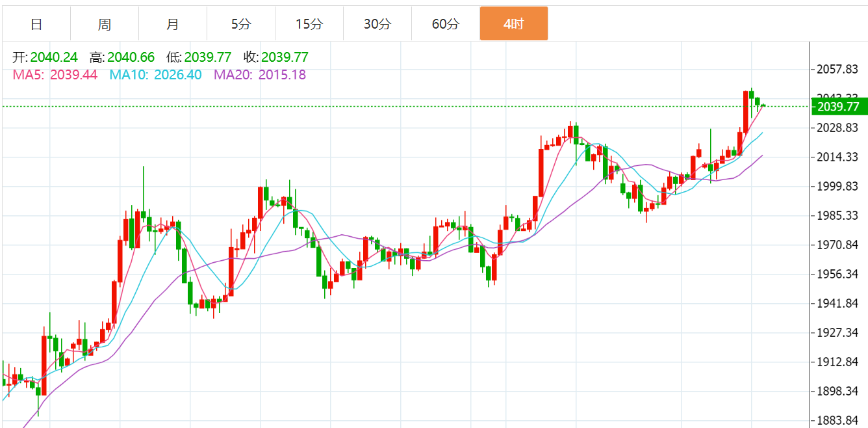Click the 1985.33 price axis label
This screenshot has width=868, height=428.
(x=839, y=215)
